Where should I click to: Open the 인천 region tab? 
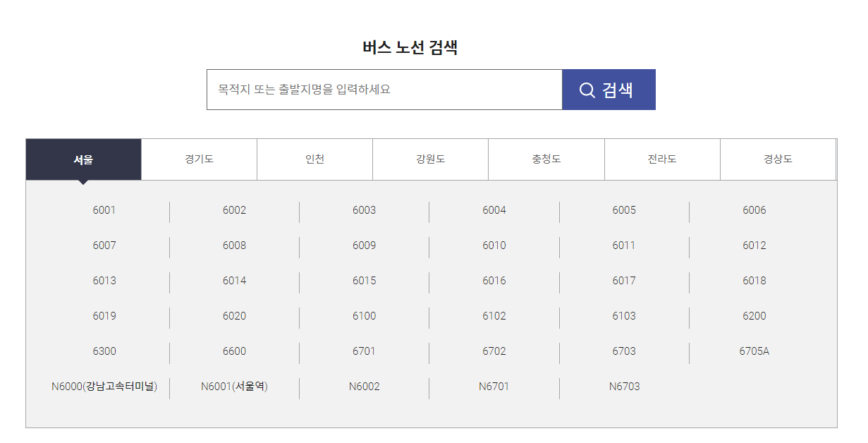coord(314,159)
